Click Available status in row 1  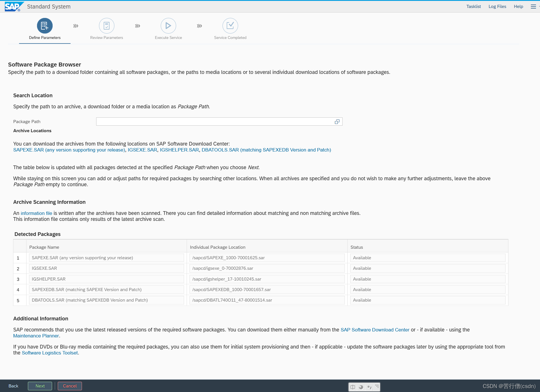[428, 258]
